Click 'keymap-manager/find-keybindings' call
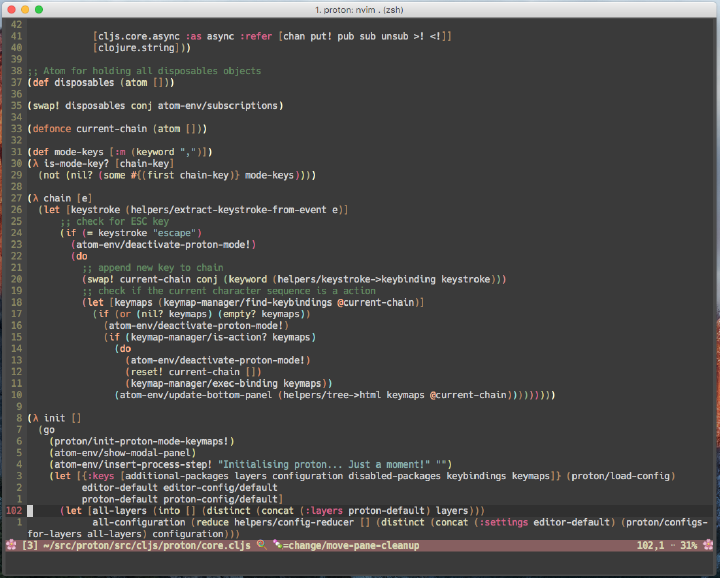The width and height of the screenshot is (720, 578). point(248,302)
